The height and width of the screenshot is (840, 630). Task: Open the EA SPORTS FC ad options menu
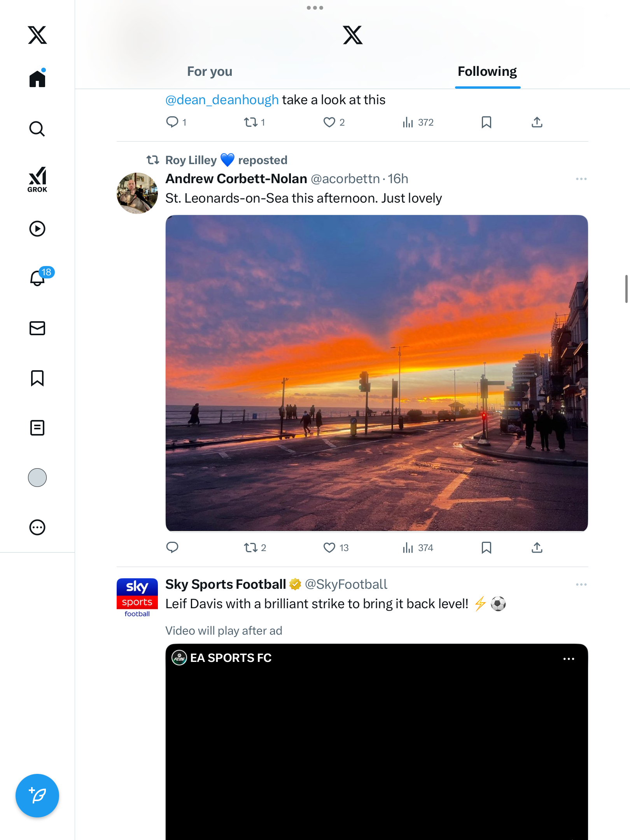[x=569, y=659]
